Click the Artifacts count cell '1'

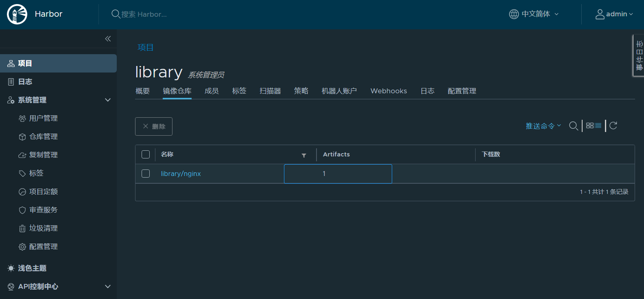pos(338,174)
